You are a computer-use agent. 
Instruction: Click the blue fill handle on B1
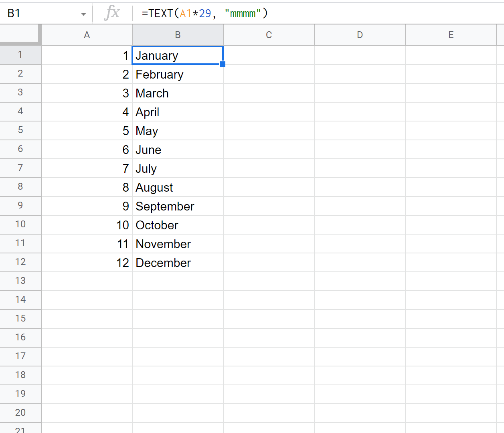(223, 64)
